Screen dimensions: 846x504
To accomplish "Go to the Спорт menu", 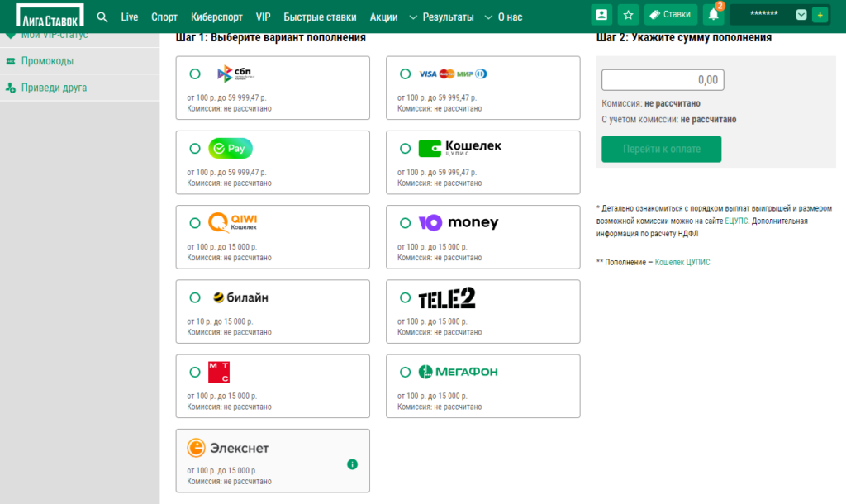I will click(164, 17).
